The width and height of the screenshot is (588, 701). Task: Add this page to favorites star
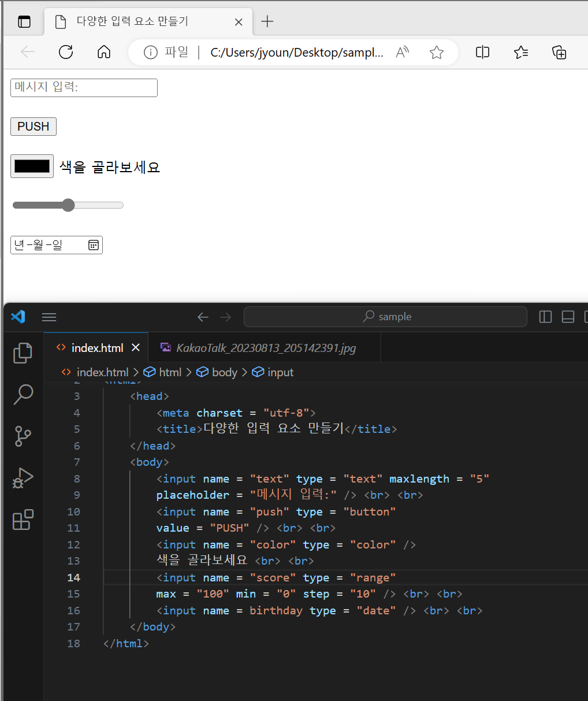[x=437, y=53]
